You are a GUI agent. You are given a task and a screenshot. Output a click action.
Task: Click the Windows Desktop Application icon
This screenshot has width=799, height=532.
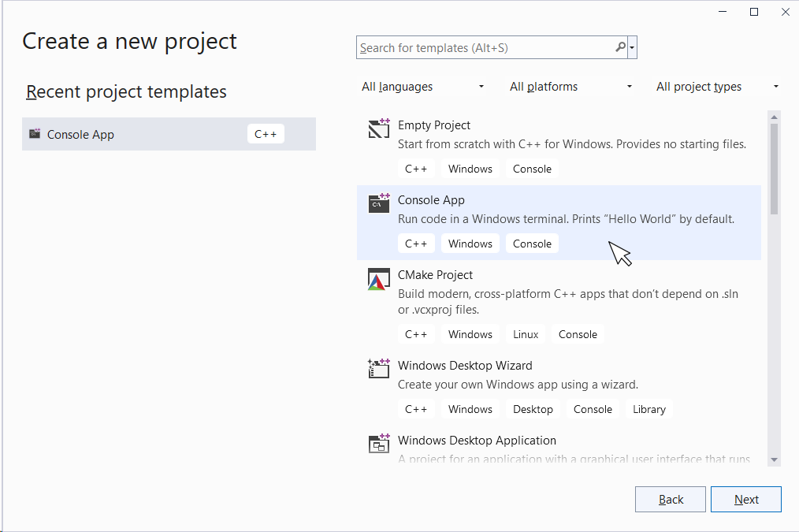pyautogui.click(x=379, y=443)
